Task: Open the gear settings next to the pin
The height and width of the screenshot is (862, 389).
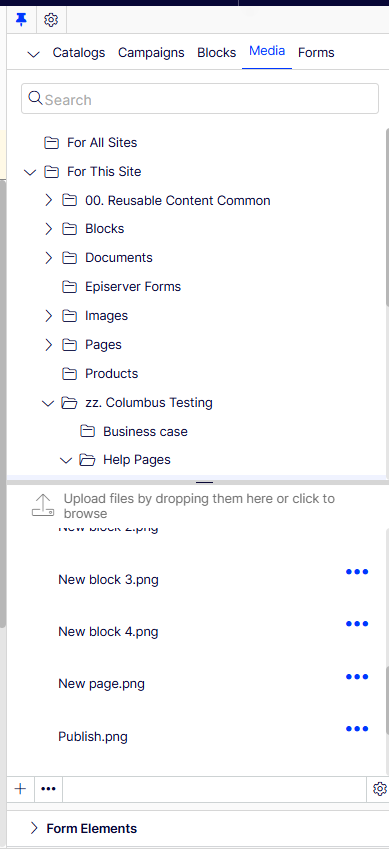Action: (51, 20)
